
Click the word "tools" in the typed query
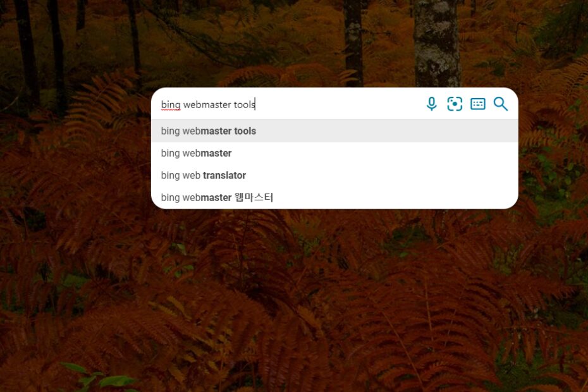coord(245,105)
